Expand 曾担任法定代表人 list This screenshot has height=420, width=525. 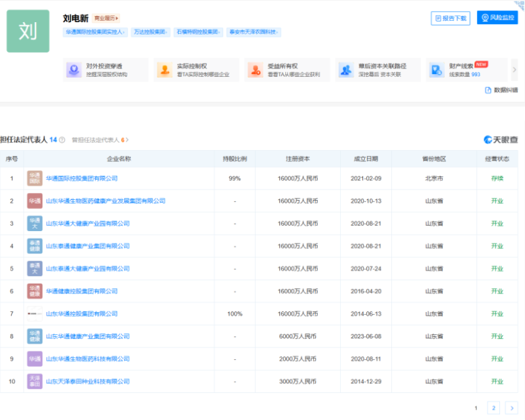click(x=100, y=140)
